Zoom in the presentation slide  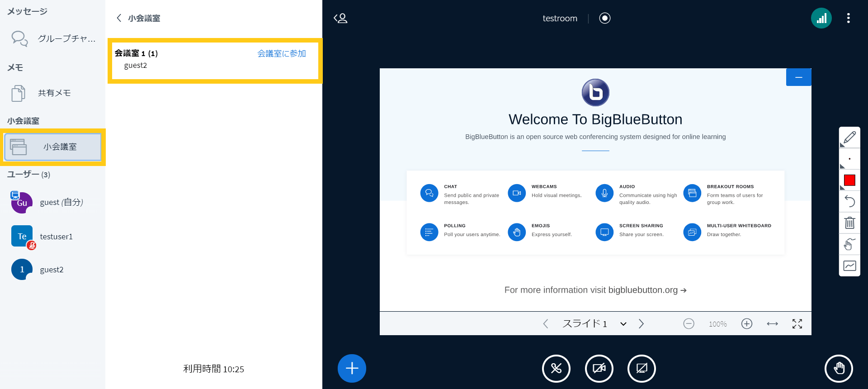(x=747, y=323)
